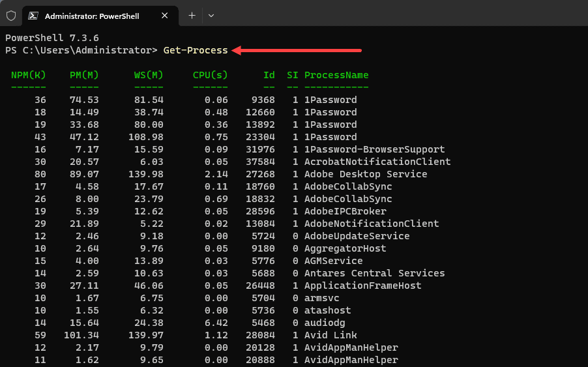
Task: Click the Adobe Desktop Service process entry
Action: click(365, 174)
